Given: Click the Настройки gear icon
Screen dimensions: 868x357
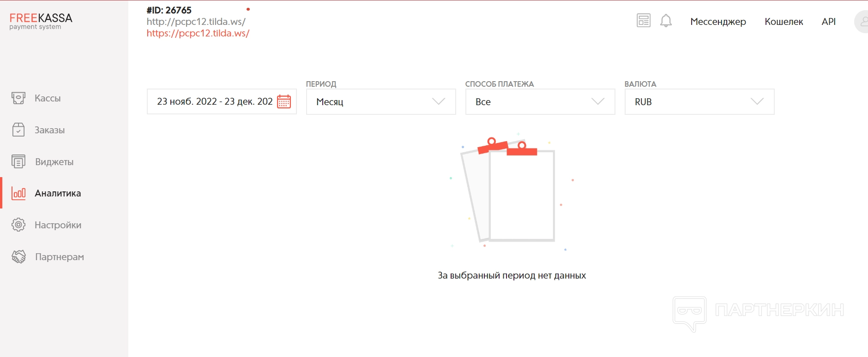Looking at the screenshot, I should click(18, 225).
